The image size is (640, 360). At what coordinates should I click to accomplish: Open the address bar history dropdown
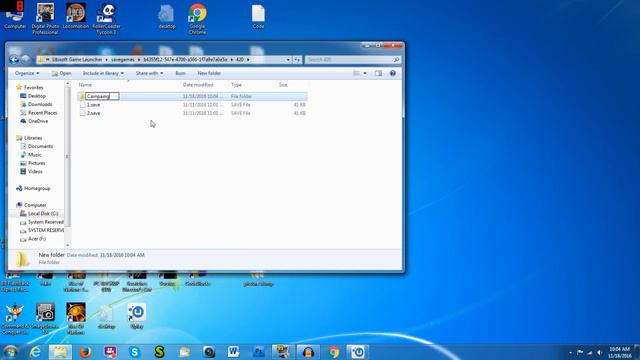[x=288, y=60]
